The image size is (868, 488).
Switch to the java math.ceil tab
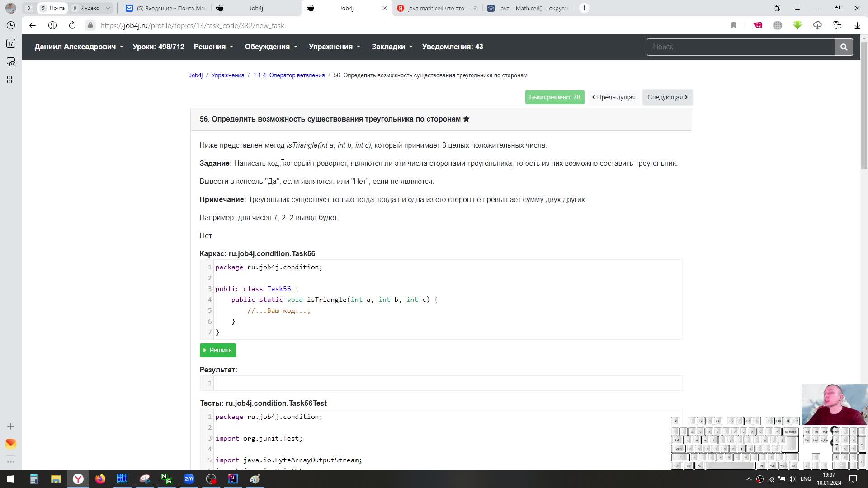point(437,8)
